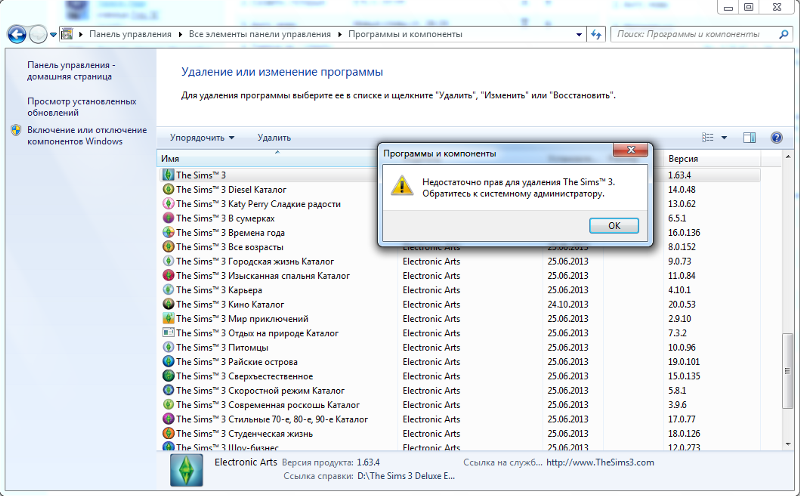Click the list scrollbar down arrow

pyautogui.click(x=787, y=444)
